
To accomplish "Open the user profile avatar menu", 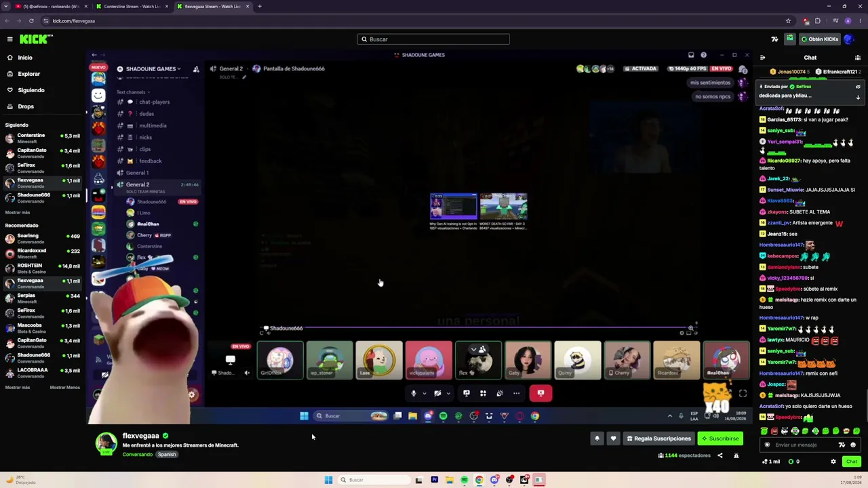I will (x=848, y=39).
